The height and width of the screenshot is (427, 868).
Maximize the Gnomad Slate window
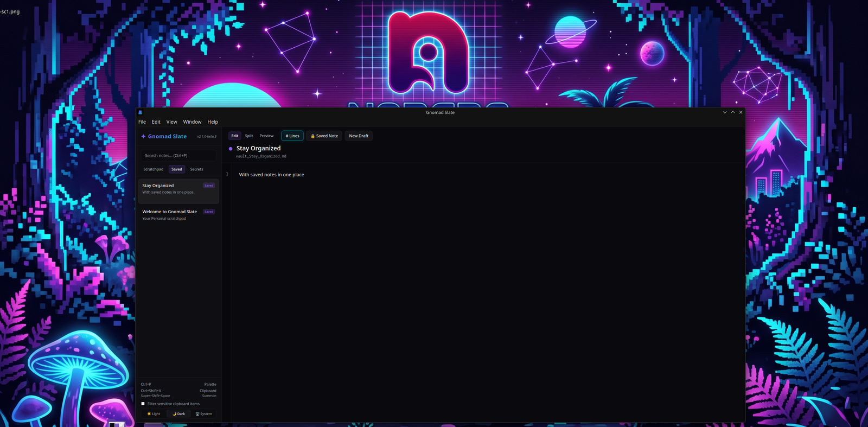(x=733, y=112)
